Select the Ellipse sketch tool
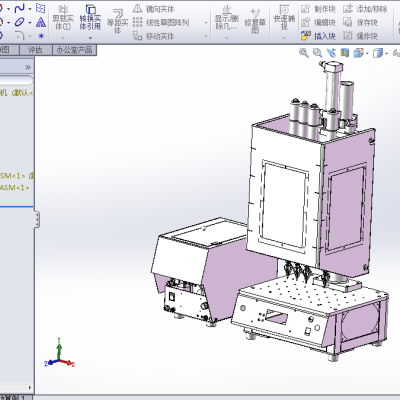 (19, 22)
